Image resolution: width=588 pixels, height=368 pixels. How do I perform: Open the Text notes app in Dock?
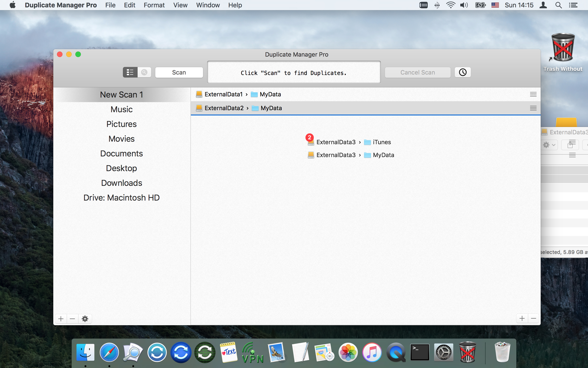[229, 352]
